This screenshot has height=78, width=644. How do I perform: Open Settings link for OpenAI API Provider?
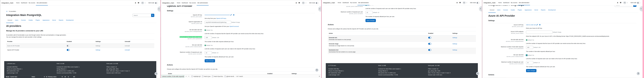[98, 50]
